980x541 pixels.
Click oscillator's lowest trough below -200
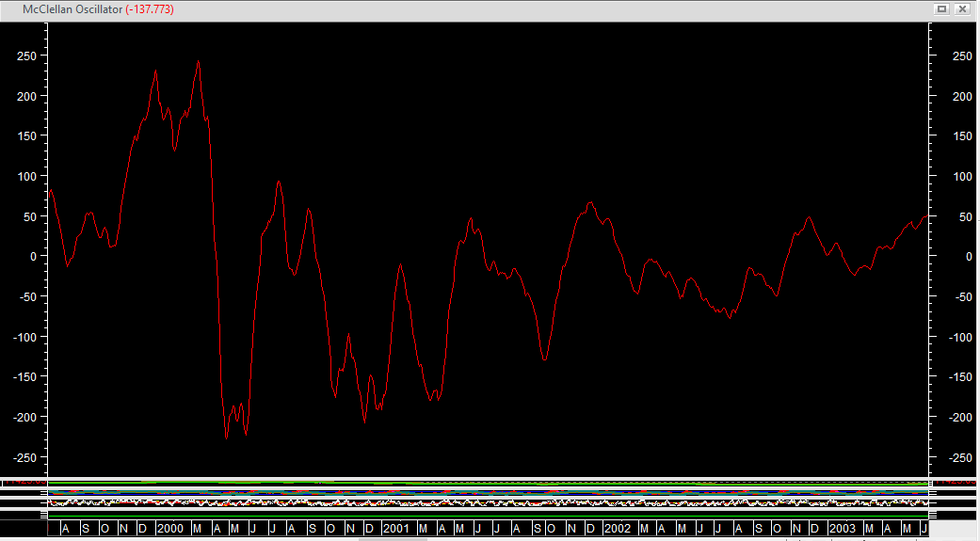coord(227,438)
